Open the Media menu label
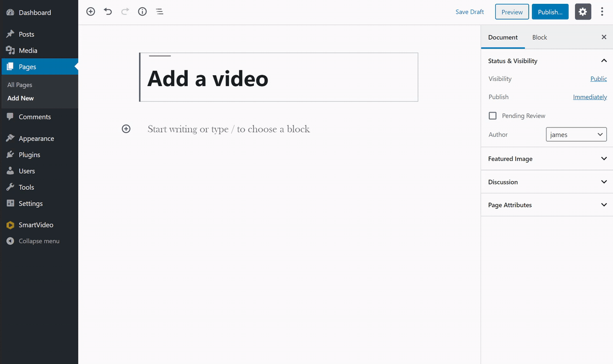 click(x=28, y=50)
